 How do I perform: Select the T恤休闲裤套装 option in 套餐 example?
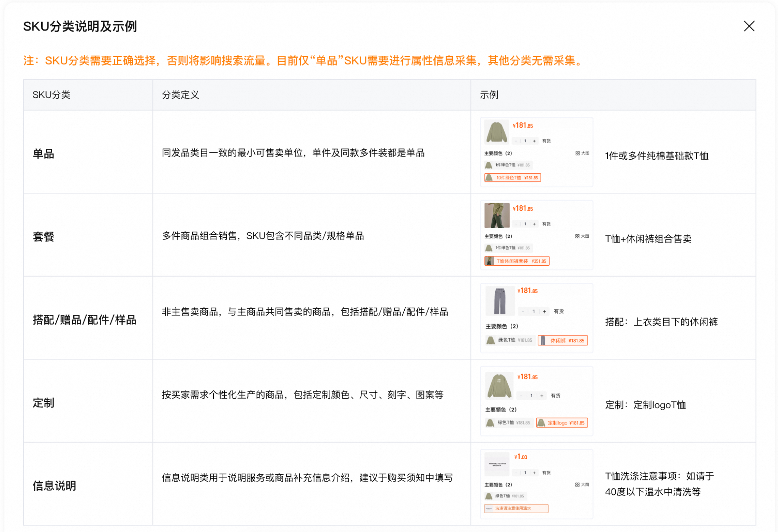517,261
